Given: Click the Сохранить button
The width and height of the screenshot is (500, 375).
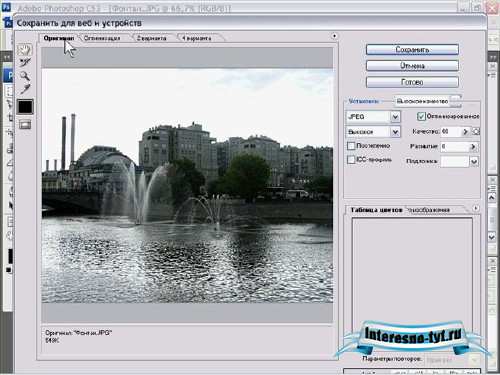Looking at the screenshot, I should click(x=412, y=50).
